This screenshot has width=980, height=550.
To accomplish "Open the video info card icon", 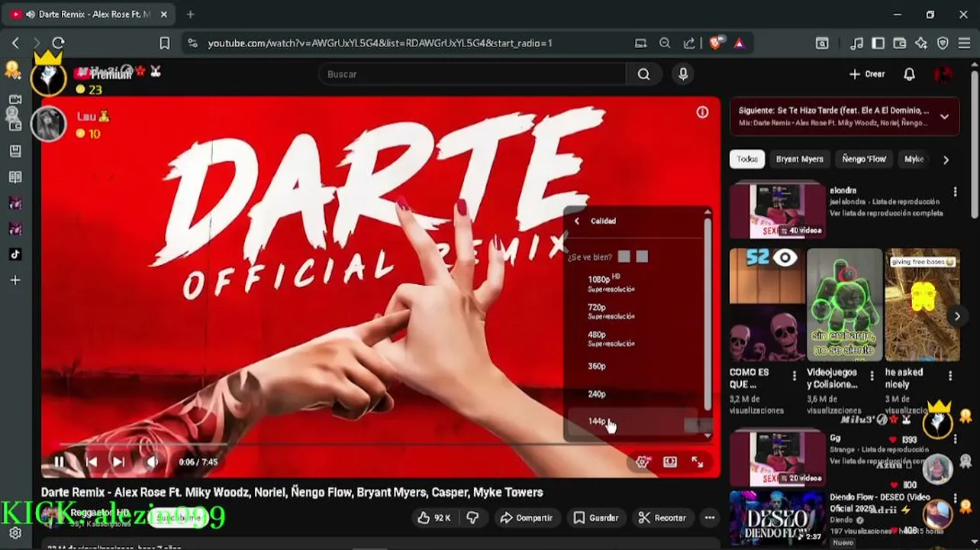I will (x=702, y=112).
